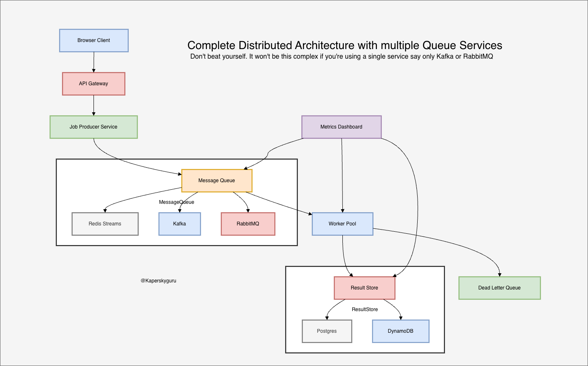
Task: Select the Kafka node
Action: [x=180, y=224]
